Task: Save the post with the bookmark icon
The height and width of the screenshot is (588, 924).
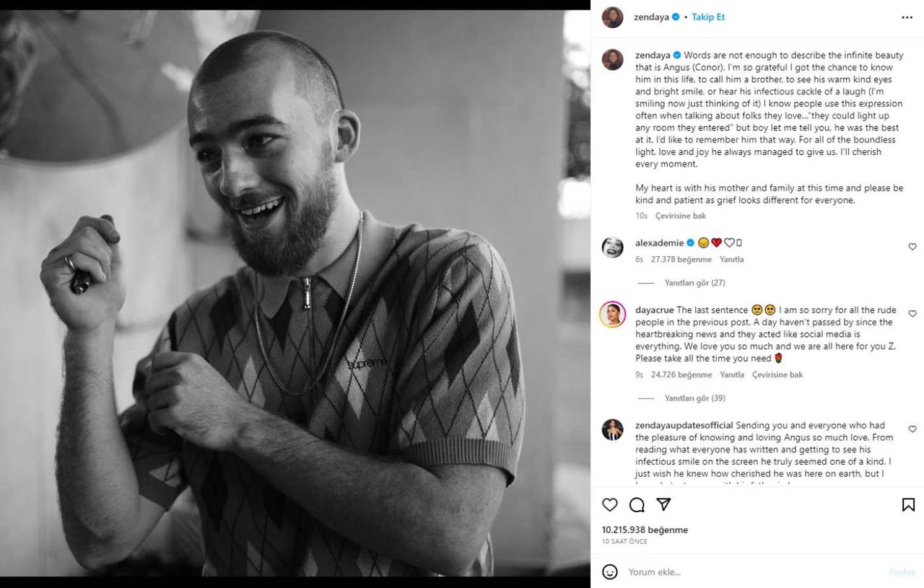Action: 908,505
